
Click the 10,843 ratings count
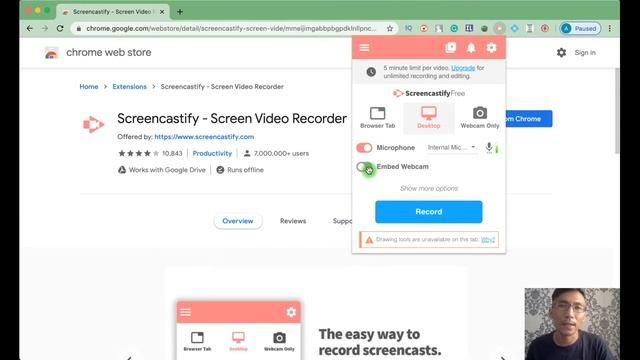click(172, 153)
